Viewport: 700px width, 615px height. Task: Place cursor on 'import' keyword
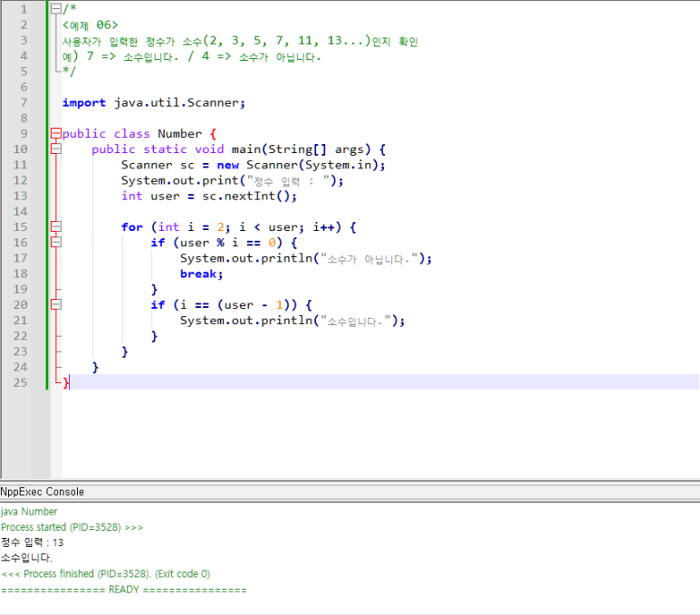pos(84,102)
